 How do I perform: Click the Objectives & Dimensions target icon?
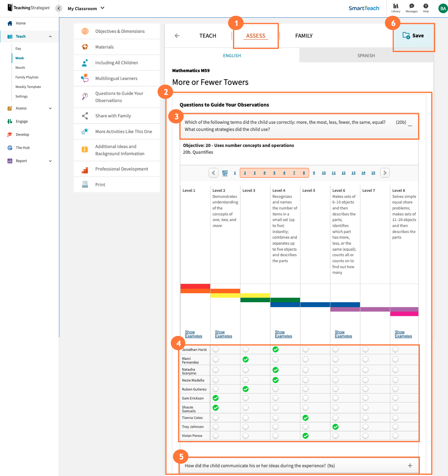85,31
